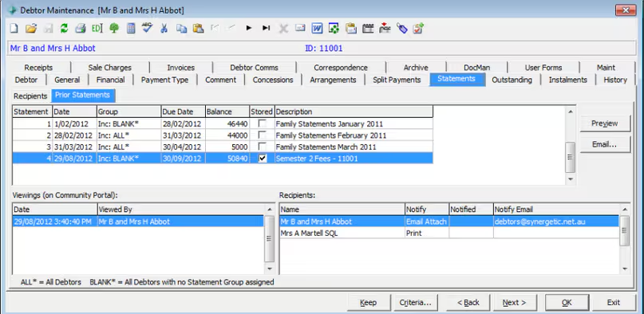Click the checklist with green plus icon
644x314 pixels.
pyautogui.click(x=418, y=28)
